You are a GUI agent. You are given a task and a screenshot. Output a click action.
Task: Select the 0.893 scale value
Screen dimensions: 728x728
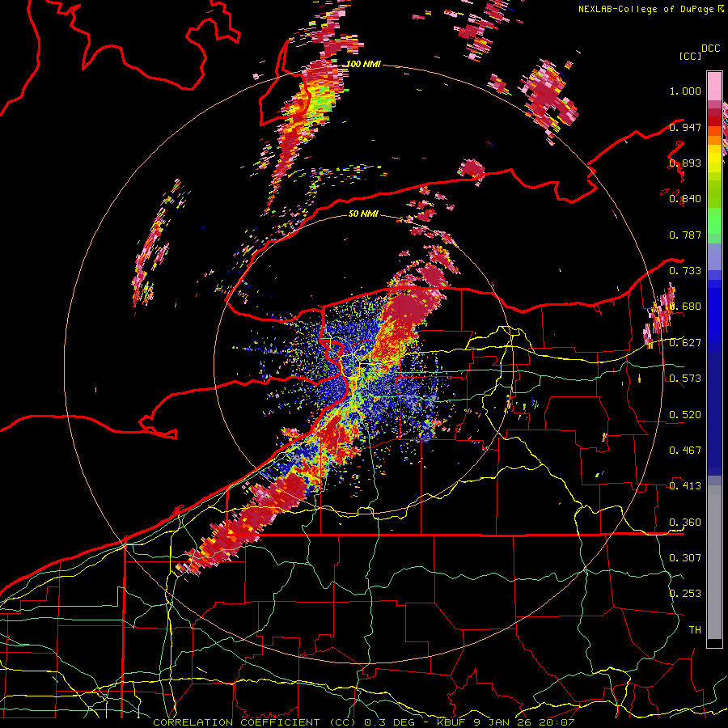pos(685,163)
